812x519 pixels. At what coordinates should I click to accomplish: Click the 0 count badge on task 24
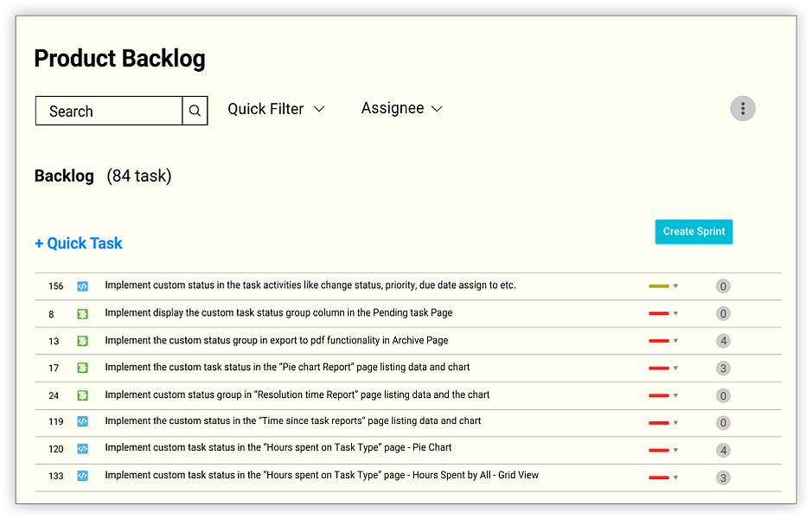723,395
